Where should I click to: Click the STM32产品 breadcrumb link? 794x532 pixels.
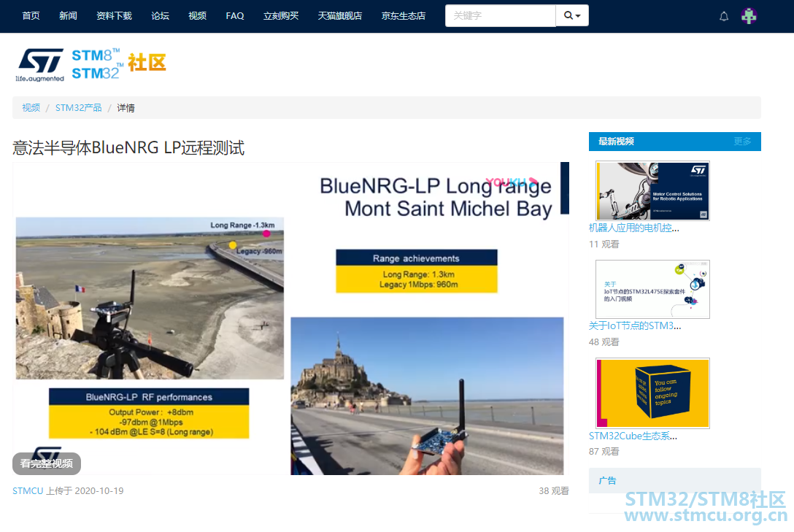click(79, 108)
